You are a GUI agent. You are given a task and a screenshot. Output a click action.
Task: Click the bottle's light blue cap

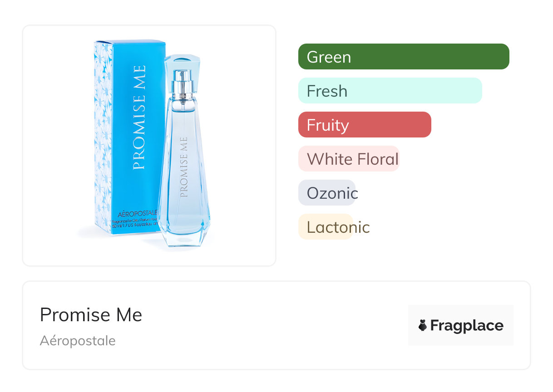[182, 64]
